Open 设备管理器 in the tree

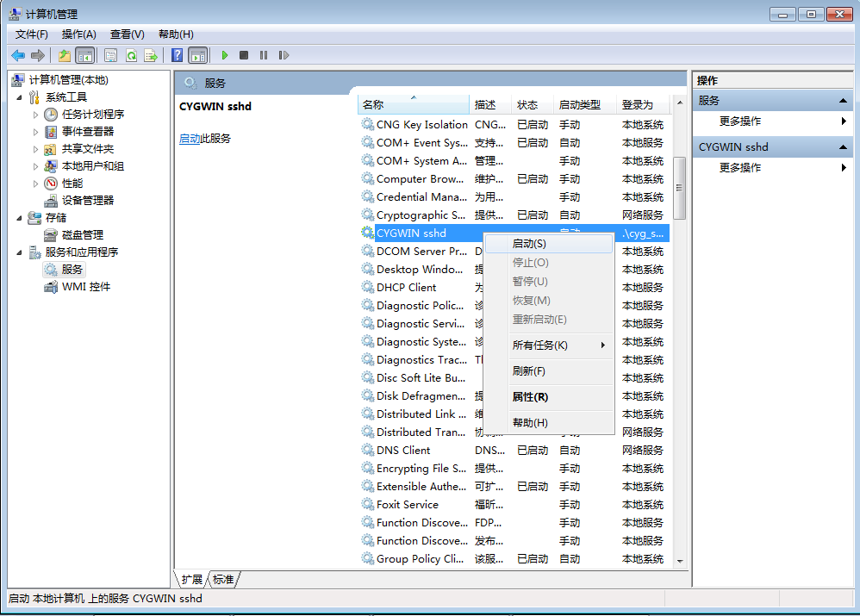click(x=88, y=200)
